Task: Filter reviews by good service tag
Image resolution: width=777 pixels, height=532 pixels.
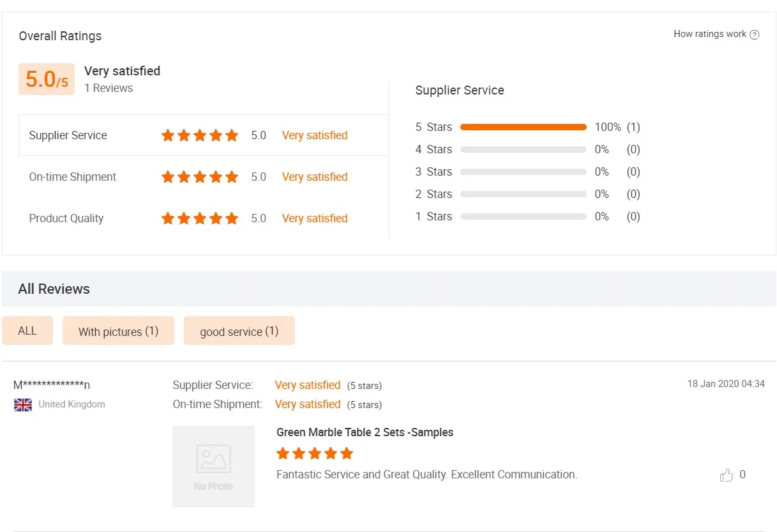Action: point(239,331)
